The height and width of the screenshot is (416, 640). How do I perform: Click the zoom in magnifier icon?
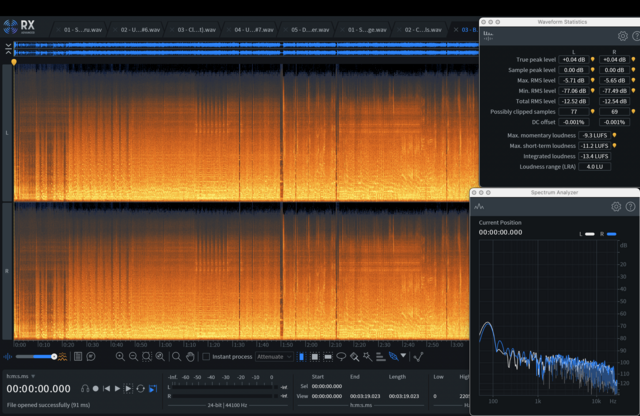click(x=120, y=356)
